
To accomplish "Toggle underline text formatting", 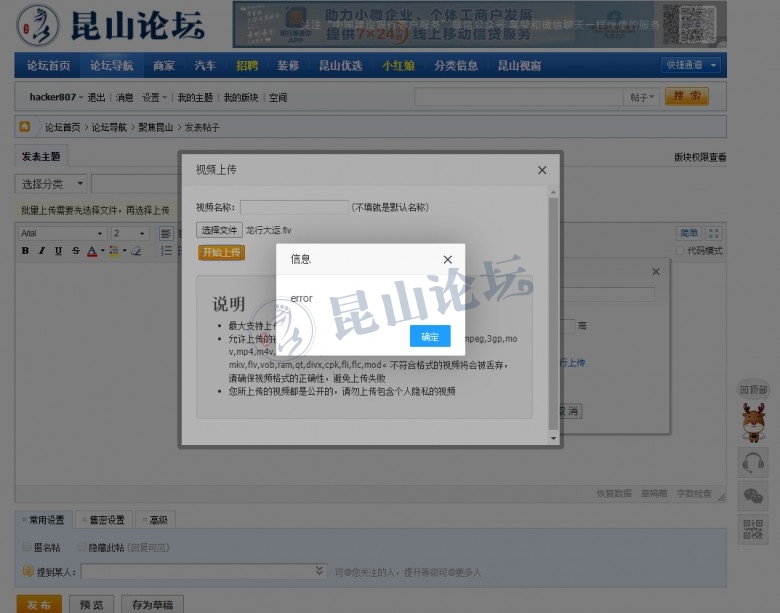I will 58,251.
